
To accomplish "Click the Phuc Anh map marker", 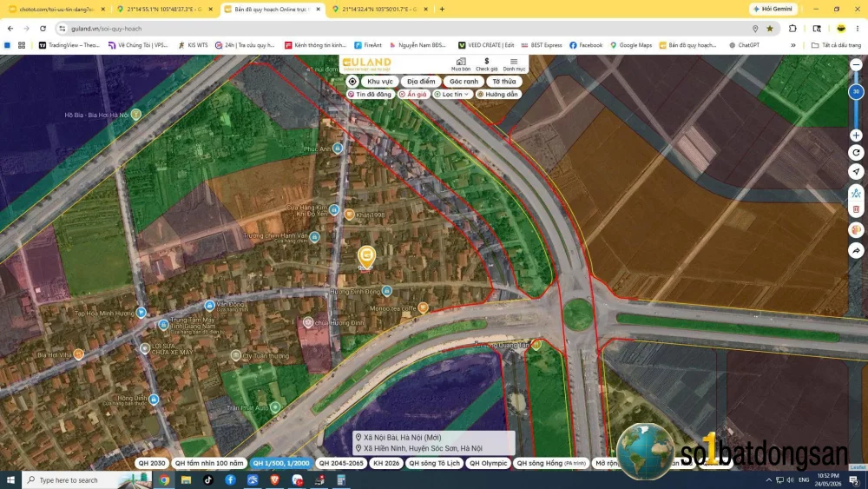I will pyautogui.click(x=337, y=149).
